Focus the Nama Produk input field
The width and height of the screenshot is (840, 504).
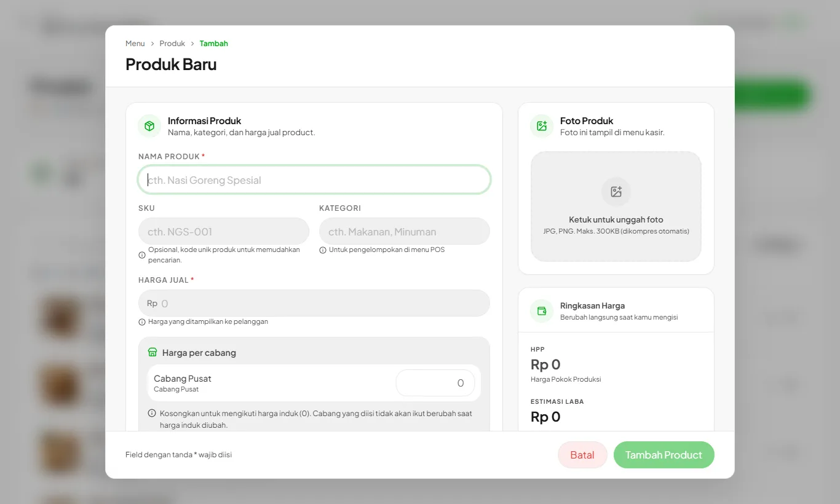pyautogui.click(x=314, y=180)
